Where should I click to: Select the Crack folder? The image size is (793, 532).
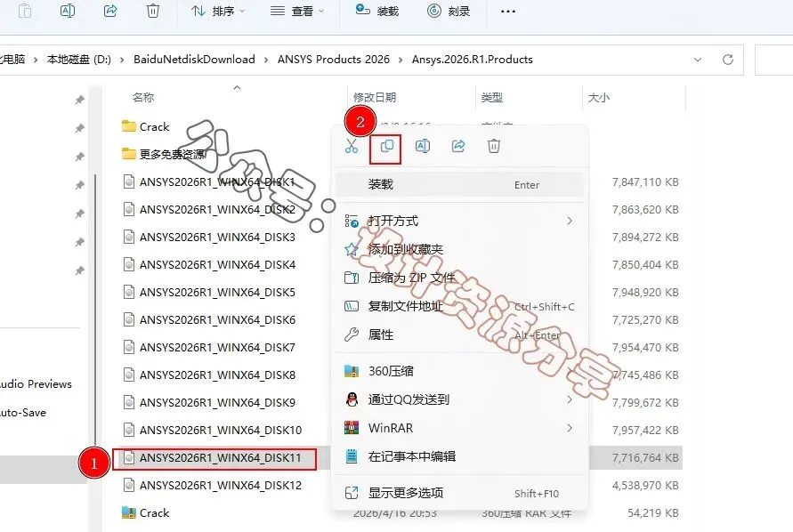tap(146, 127)
